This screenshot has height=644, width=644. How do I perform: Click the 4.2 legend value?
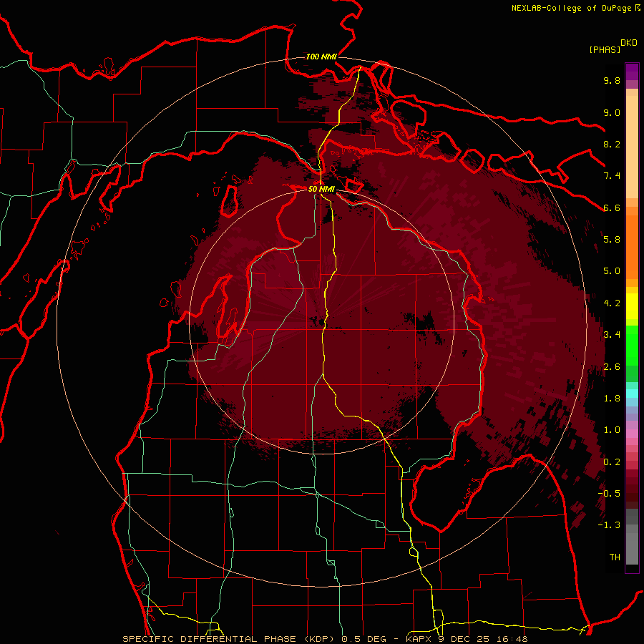(x=612, y=303)
